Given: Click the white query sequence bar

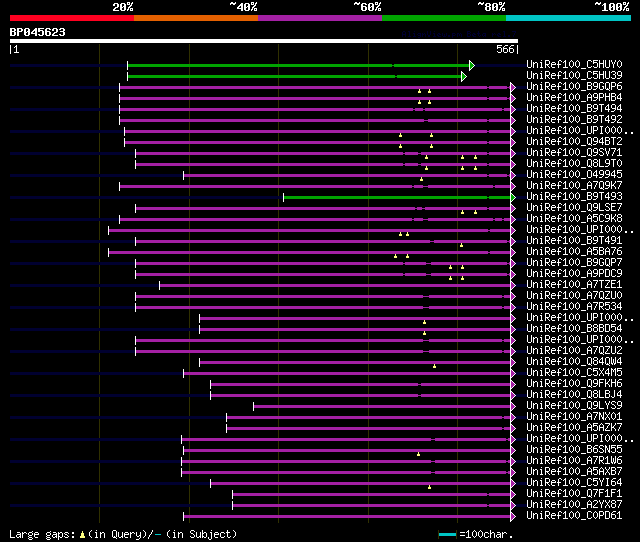Looking at the screenshot, I should pos(264,41).
